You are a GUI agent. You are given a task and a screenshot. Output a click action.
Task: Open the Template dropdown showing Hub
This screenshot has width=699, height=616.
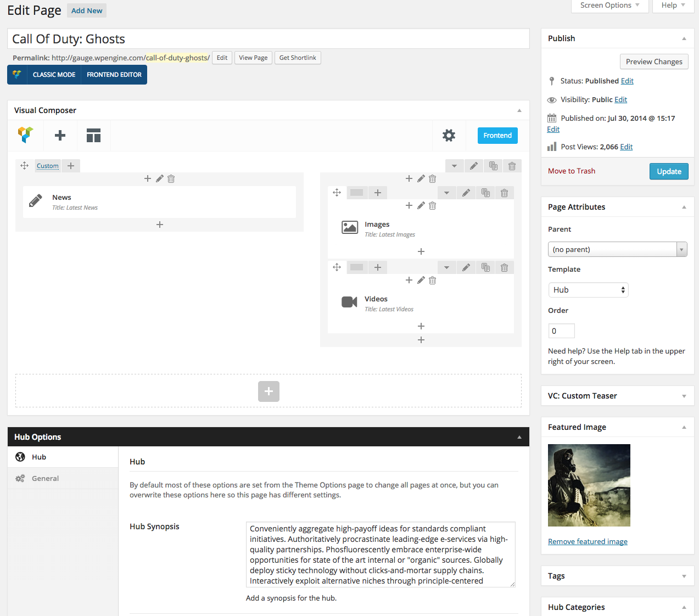tap(588, 290)
